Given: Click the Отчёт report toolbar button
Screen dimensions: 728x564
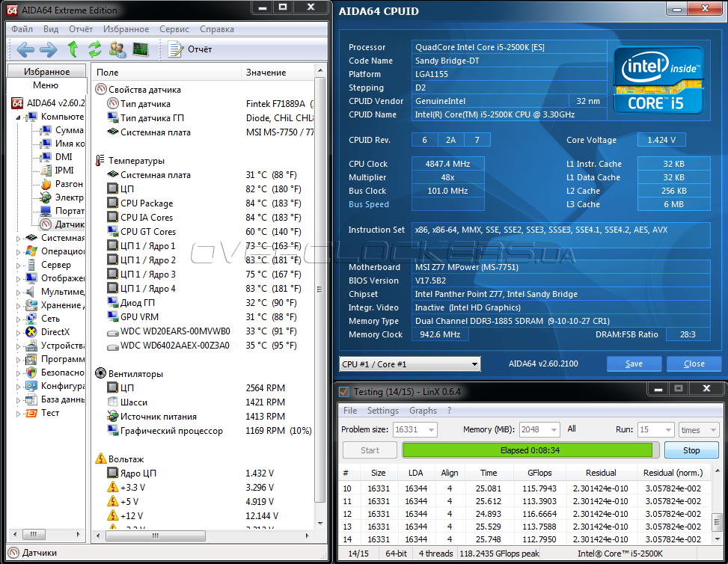Looking at the screenshot, I should 191,49.
